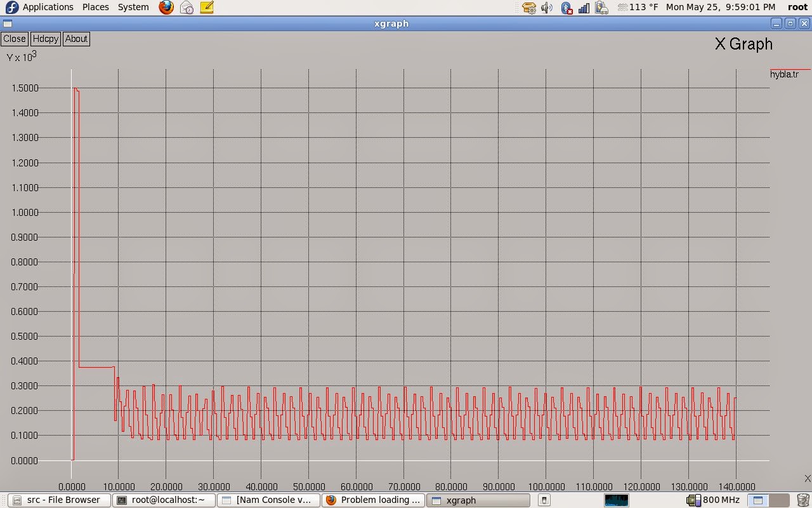
Task: Click the weather applet showing 113 °F
Action: 636,7
